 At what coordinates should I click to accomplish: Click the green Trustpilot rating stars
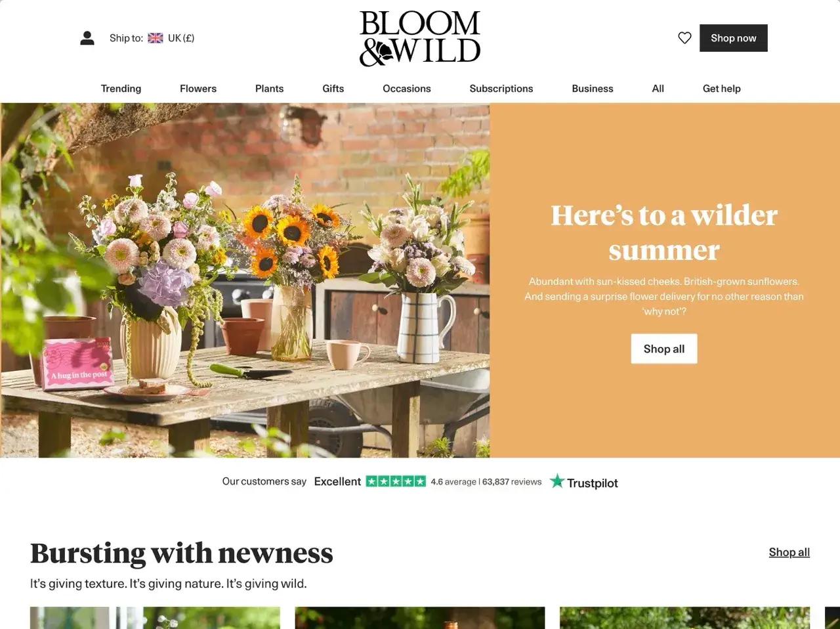396,481
